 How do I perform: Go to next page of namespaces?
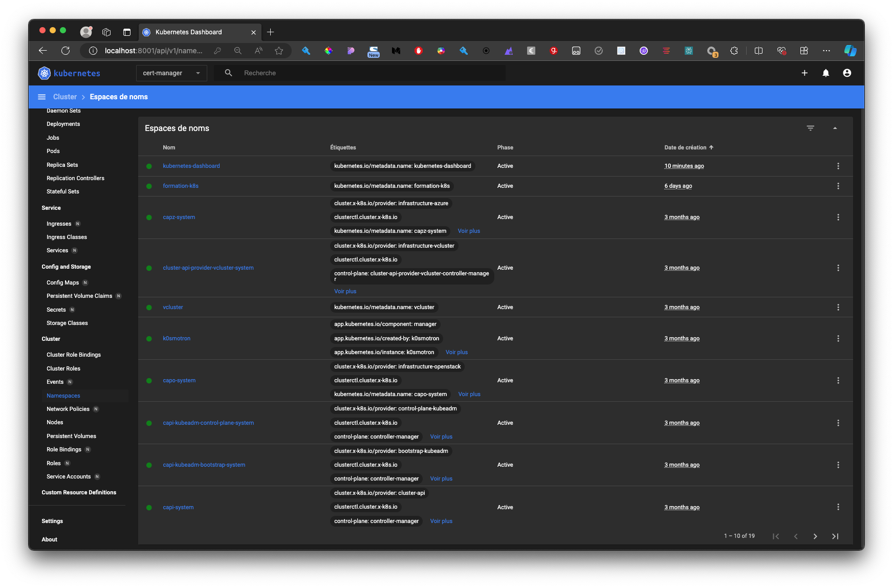(x=815, y=536)
